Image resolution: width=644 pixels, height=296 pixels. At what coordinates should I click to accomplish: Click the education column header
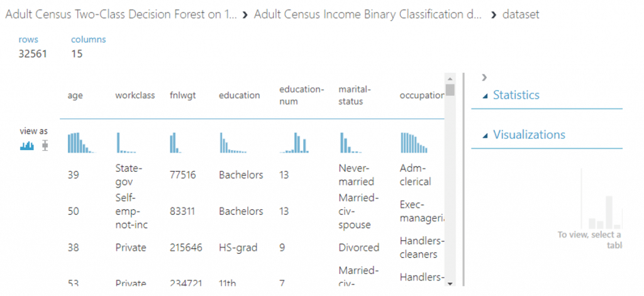click(240, 96)
